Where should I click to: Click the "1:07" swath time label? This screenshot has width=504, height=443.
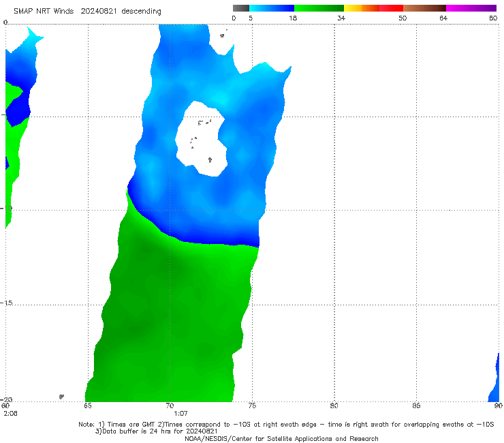click(180, 414)
